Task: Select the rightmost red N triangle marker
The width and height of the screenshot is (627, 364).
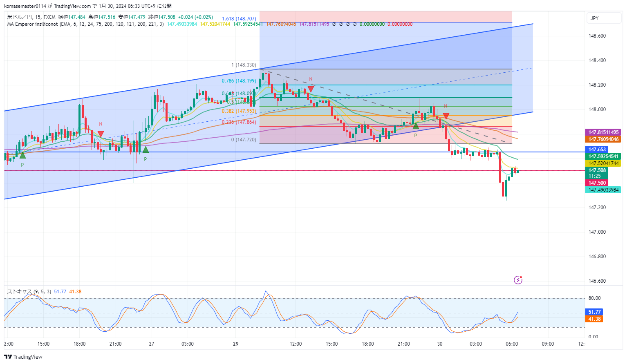Action: [446, 116]
